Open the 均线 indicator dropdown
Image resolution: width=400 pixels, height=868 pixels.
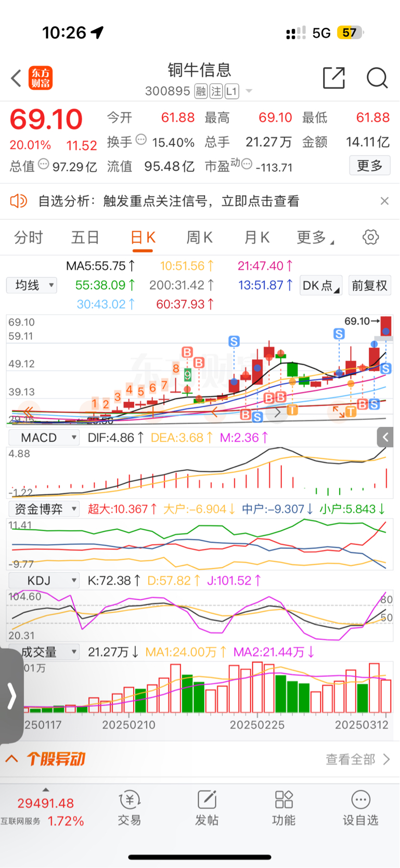click(x=32, y=285)
